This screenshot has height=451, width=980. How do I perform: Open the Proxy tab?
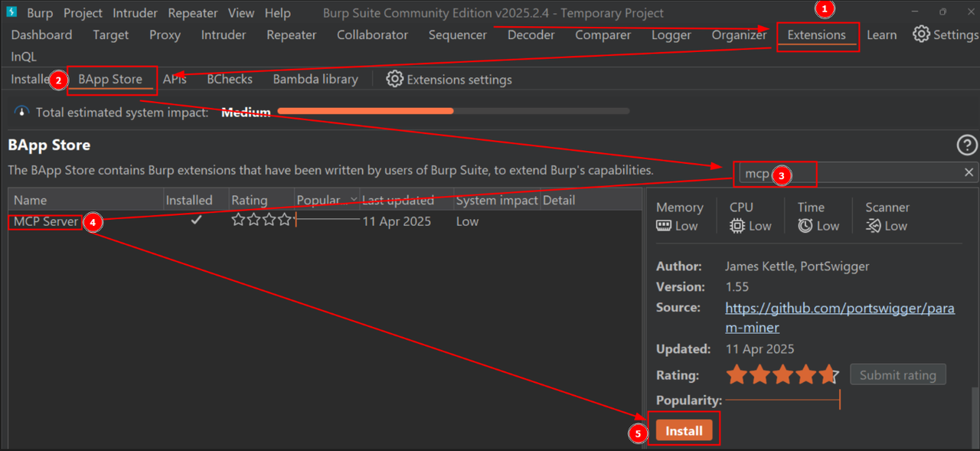pos(165,35)
